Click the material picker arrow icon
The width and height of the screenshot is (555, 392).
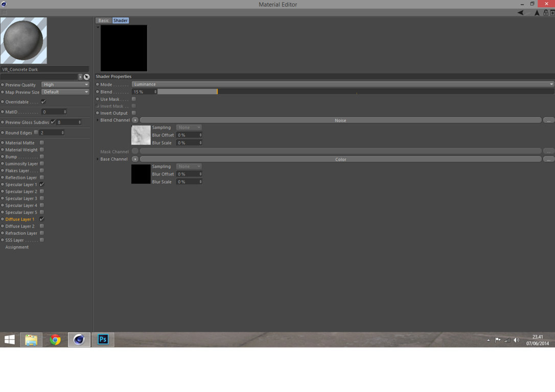tap(86, 77)
